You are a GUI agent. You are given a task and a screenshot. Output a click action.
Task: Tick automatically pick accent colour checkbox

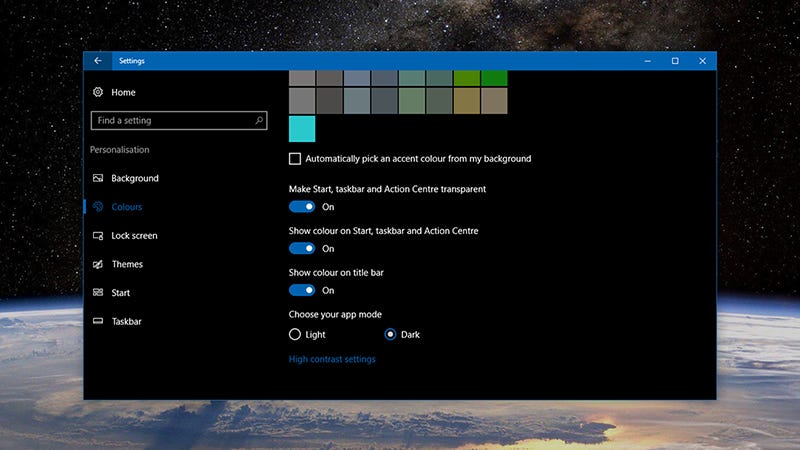295,159
